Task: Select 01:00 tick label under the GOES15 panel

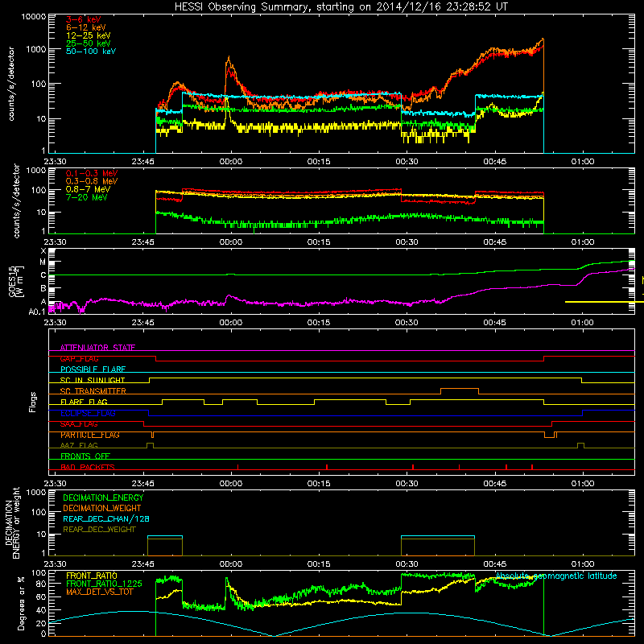Action: pos(583,323)
